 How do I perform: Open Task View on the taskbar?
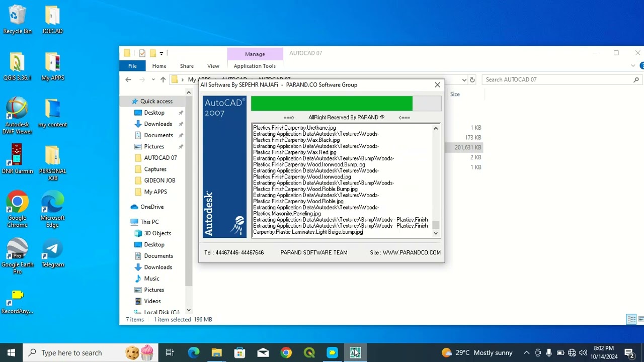click(170, 352)
